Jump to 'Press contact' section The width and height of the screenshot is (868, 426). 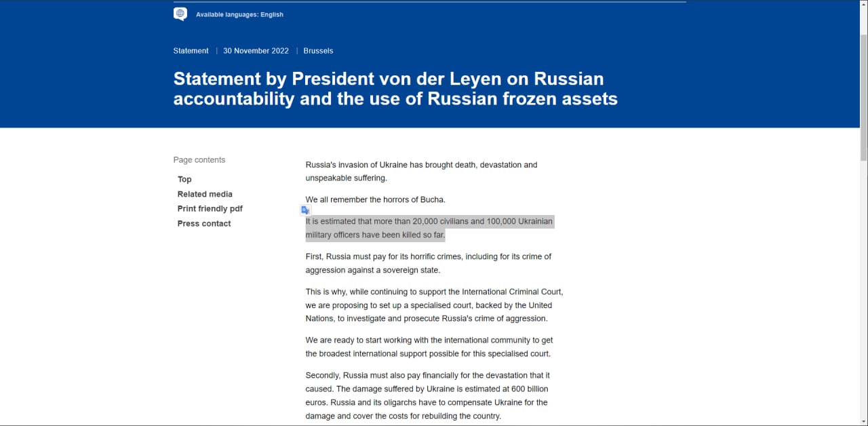pos(204,224)
